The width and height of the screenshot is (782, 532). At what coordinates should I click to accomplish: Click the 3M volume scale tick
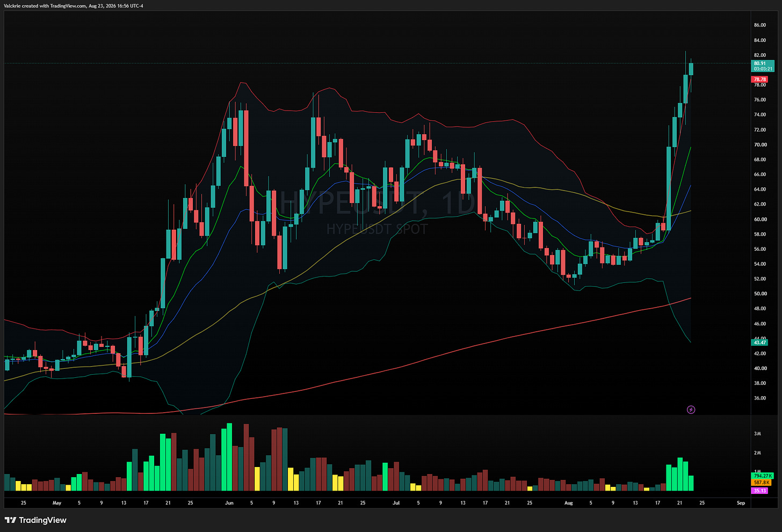(x=757, y=434)
